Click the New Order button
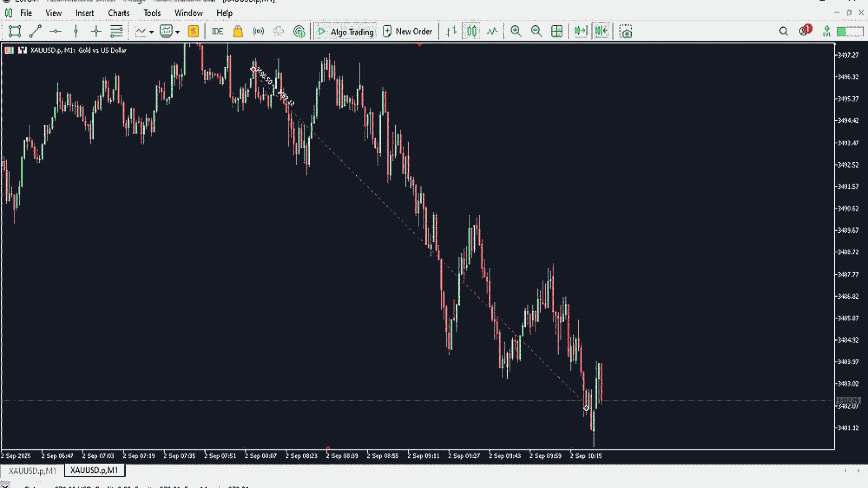This screenshot has height=488, width=868. 408,31
